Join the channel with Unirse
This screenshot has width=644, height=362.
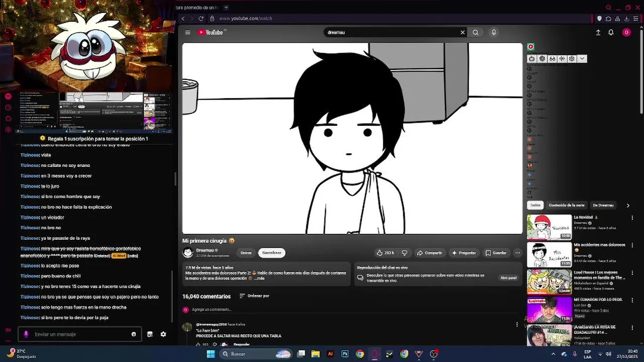(x=246, y=253)
